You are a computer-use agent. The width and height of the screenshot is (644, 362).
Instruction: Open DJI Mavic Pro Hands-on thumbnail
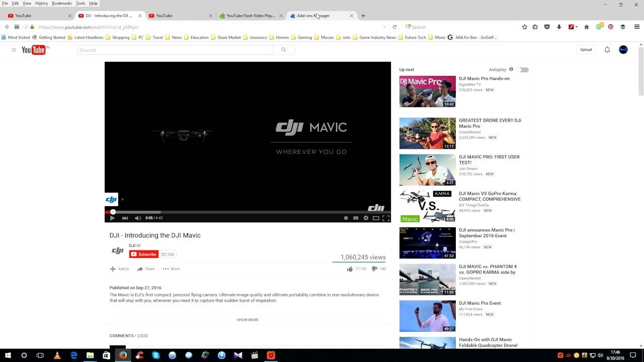pyautogui.click(x=428, y=92)
